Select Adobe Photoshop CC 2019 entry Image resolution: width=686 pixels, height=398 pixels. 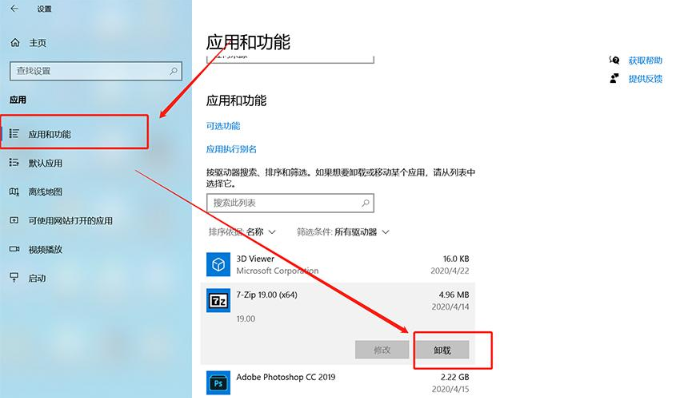point(338,383)
